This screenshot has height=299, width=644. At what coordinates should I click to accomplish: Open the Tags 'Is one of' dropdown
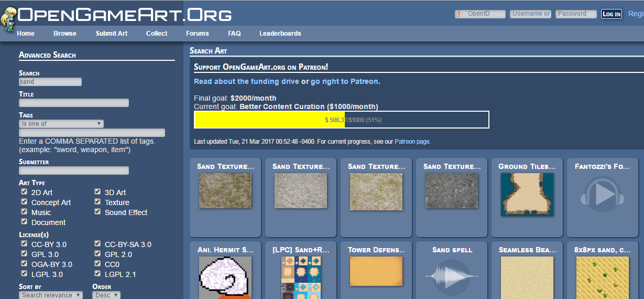tap(61, 124)
